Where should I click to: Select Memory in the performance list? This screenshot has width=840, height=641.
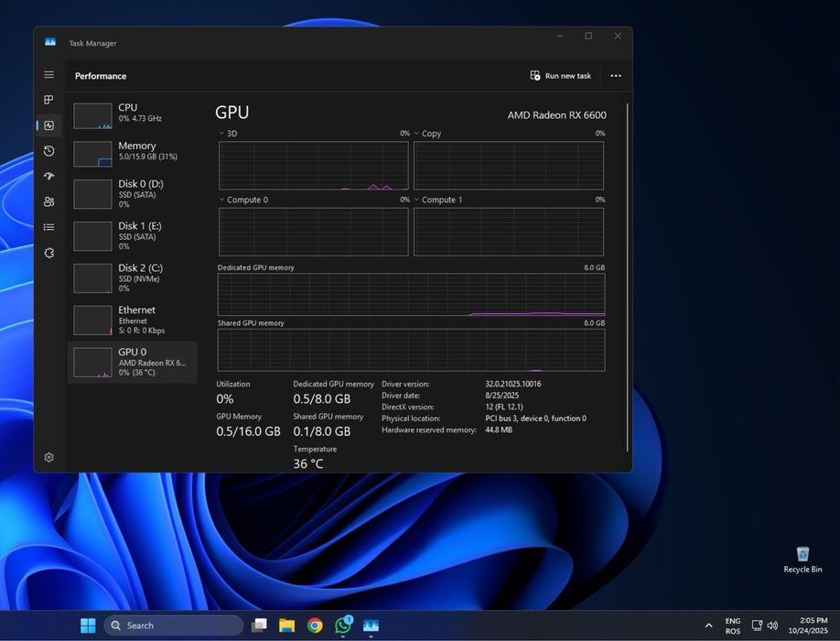coord(133,154)
